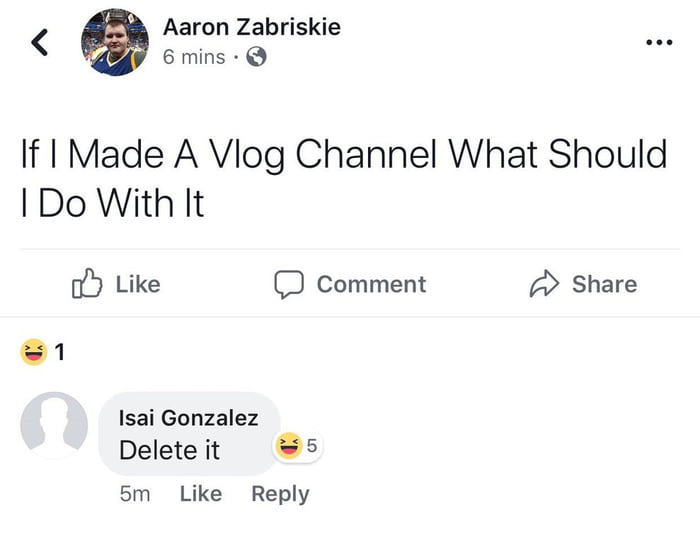Open the post author's profile picture
Viewport: 700px width, 544px height.
[x=114, y=43]
